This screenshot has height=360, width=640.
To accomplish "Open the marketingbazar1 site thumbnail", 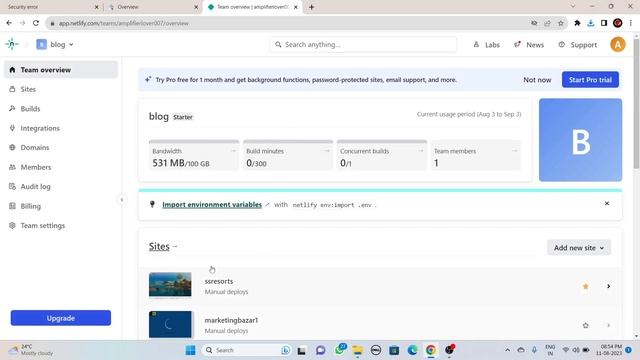I will click(170, 324).
